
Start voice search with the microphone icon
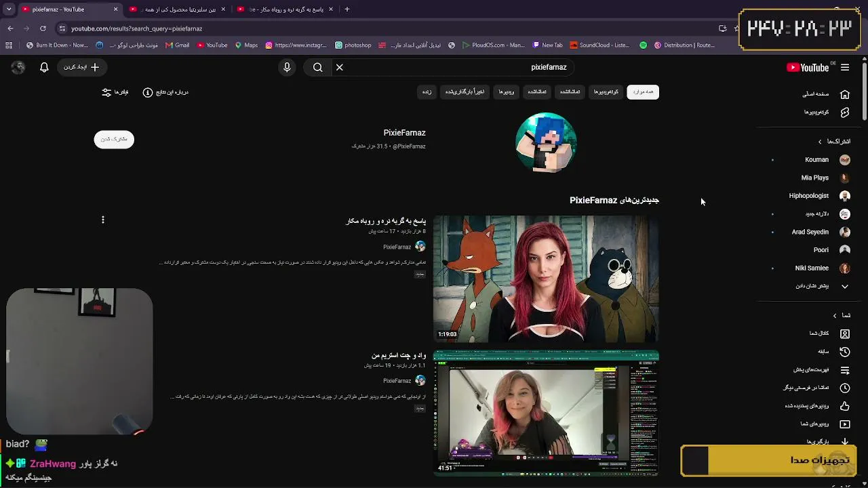pos(287,67)
